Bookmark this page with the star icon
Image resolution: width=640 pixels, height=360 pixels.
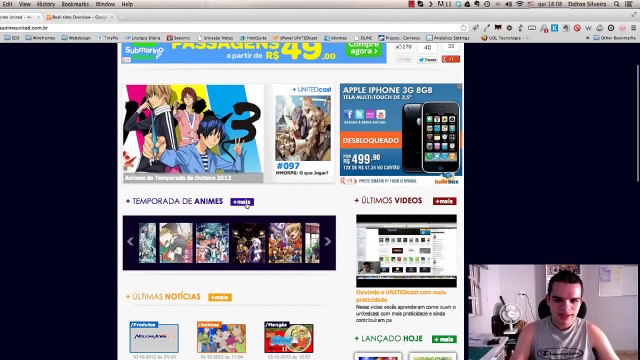(463, 28)
